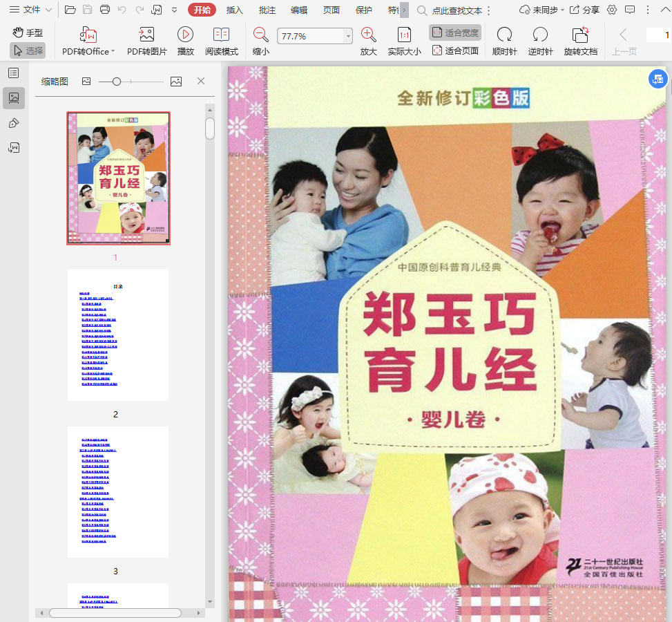The width and height of the screenshot is (672, 622).
Task: Click the 分享 share button
Action: point(584,10)
